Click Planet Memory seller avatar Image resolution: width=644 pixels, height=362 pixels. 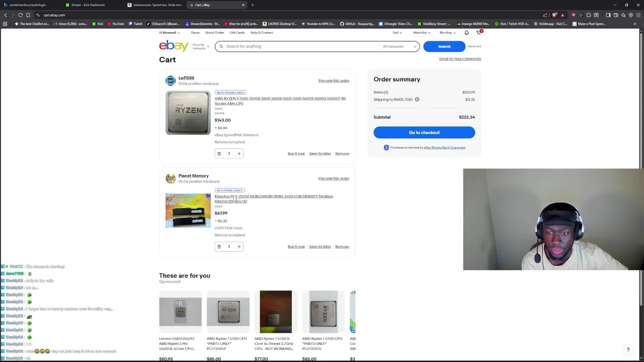click(171, 178)
